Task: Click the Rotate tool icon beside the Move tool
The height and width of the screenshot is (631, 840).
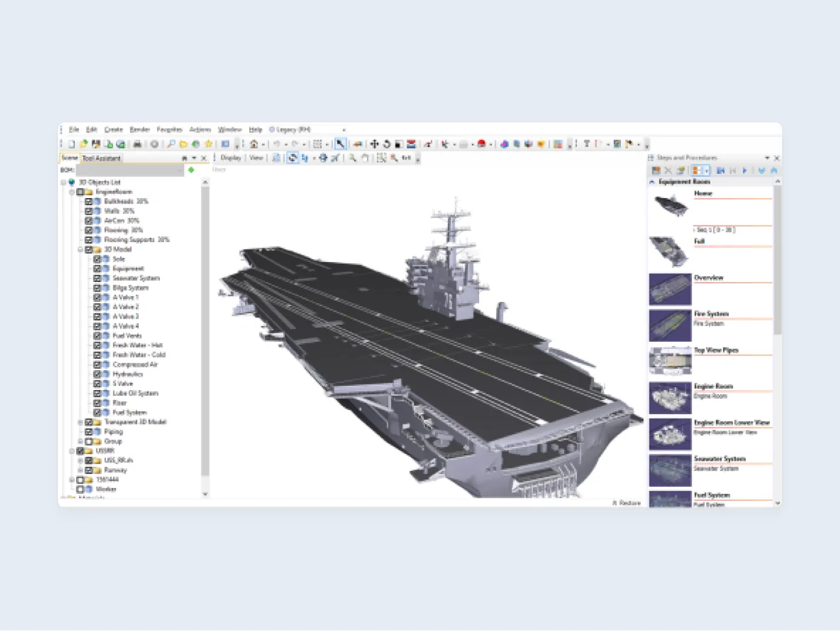Action: tap(387, 144)
